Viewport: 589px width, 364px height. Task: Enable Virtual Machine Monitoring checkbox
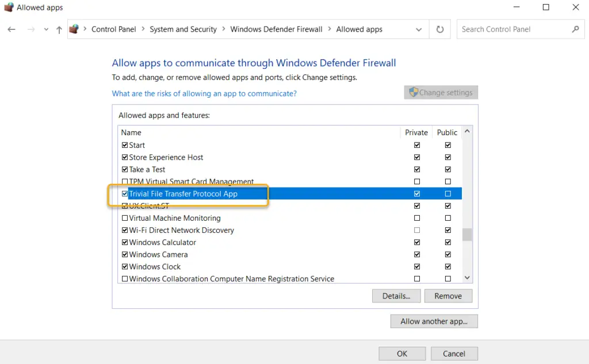(125, 218)
